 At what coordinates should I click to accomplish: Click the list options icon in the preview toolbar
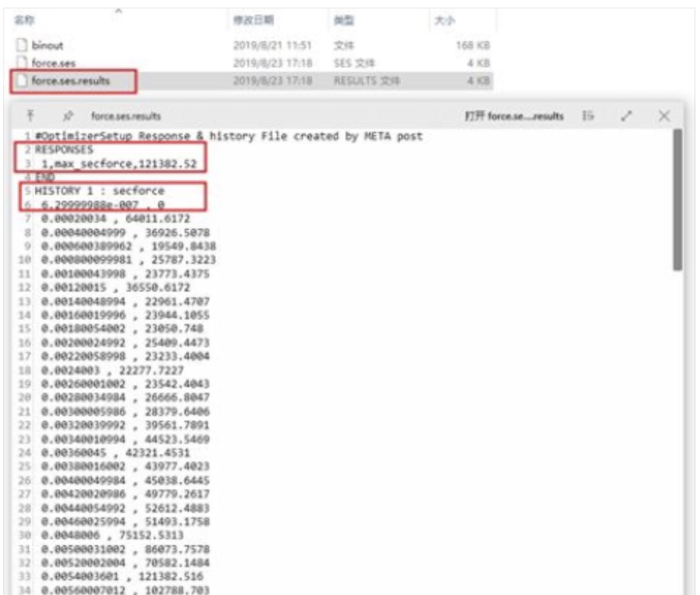pyautogui.click(x=588, y=116)
